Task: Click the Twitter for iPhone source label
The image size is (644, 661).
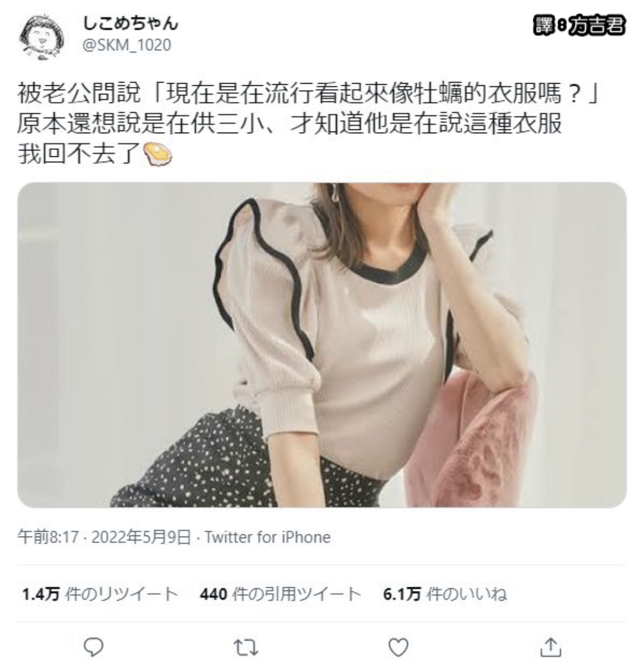Action: click(268, 537)
